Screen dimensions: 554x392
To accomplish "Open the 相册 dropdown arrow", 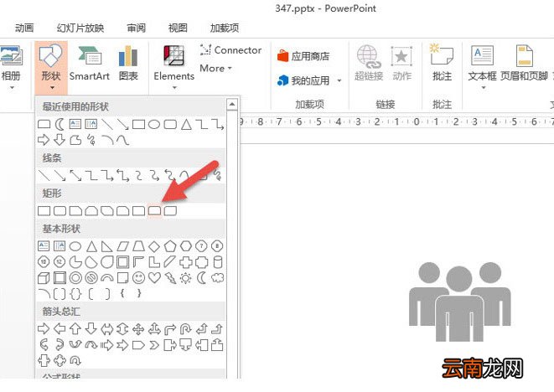I will (x=11, y=87).
